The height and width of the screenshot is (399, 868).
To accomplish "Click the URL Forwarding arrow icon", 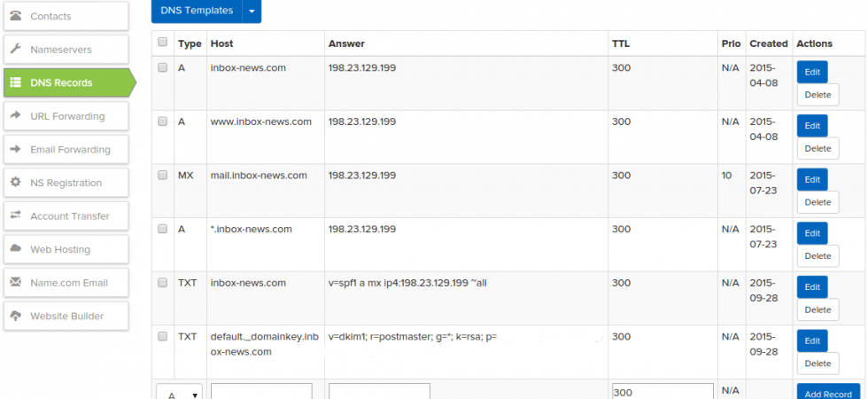I will pos(16,116).
